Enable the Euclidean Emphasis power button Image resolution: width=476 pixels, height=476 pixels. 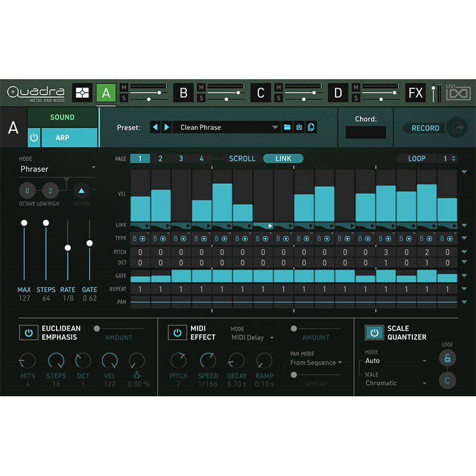[x=29, y=333]
